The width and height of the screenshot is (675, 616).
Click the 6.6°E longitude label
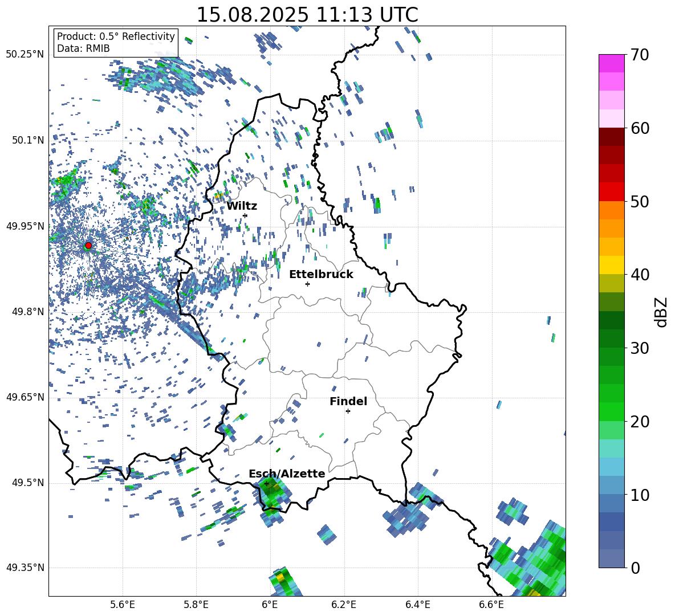coord(491,605)
